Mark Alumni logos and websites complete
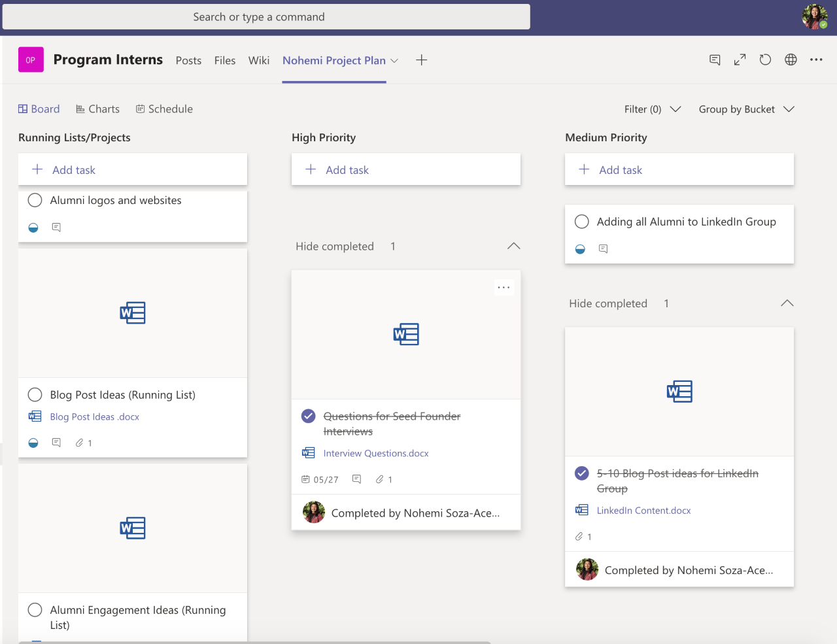 tap(35, 200)
